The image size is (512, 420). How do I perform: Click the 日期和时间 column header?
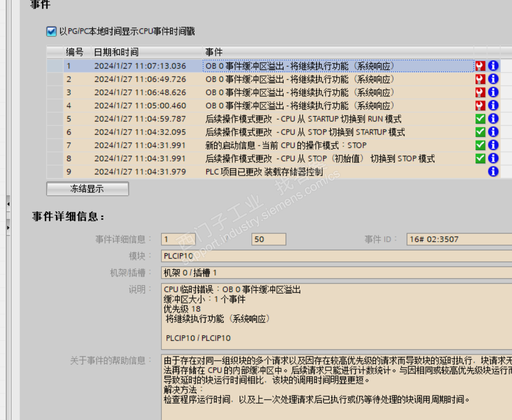[147, 52]
